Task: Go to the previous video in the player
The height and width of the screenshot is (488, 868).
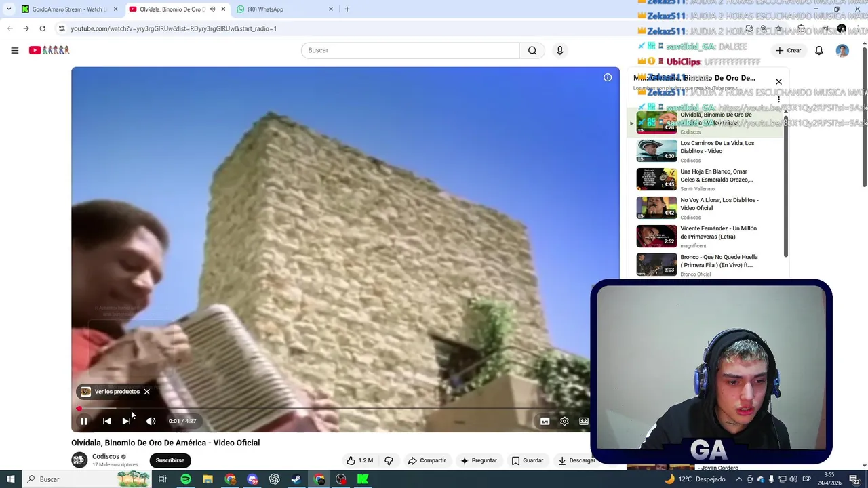Action: coord(106,421)
